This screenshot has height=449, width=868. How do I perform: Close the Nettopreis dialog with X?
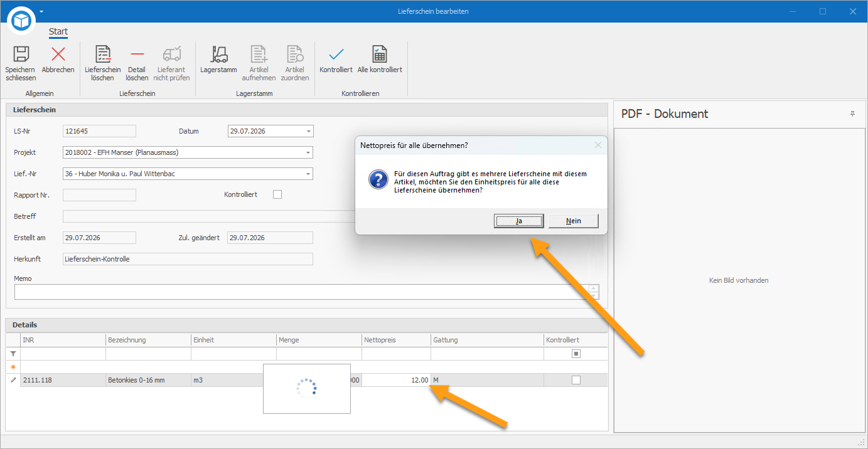[598, 145]
